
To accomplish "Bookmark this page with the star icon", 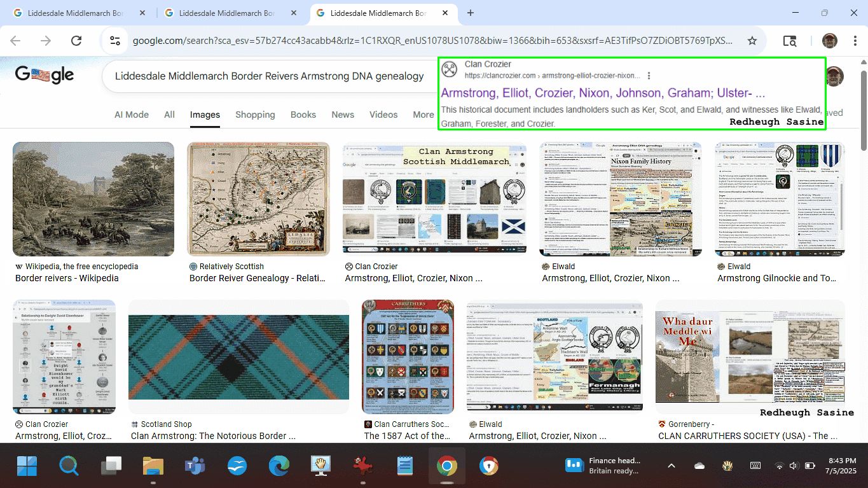I will coord(752,41).
